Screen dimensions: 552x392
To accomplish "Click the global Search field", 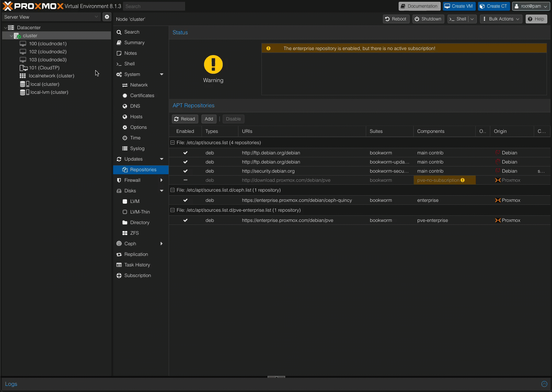I will pyautogui.click(x=154, y=6).
